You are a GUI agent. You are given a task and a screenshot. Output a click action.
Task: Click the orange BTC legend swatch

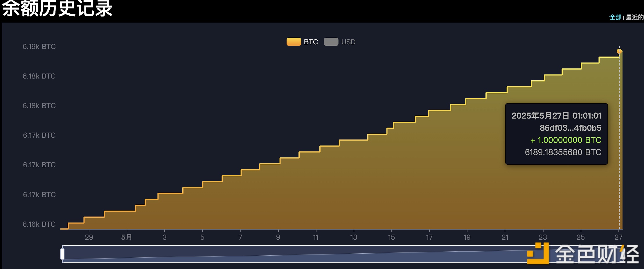pyautogui.click(x=294, y=42)
